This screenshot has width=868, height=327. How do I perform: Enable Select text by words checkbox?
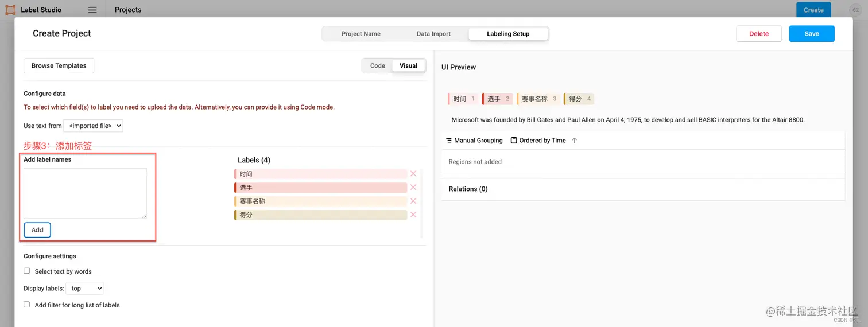click(26, 271)
